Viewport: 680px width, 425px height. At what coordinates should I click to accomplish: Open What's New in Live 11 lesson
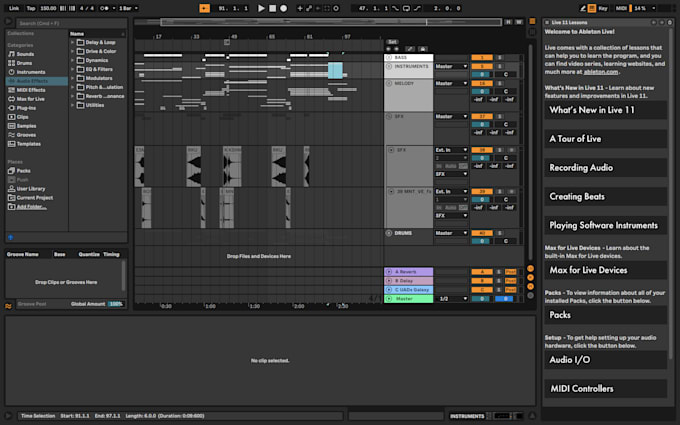tap(605, 110)
